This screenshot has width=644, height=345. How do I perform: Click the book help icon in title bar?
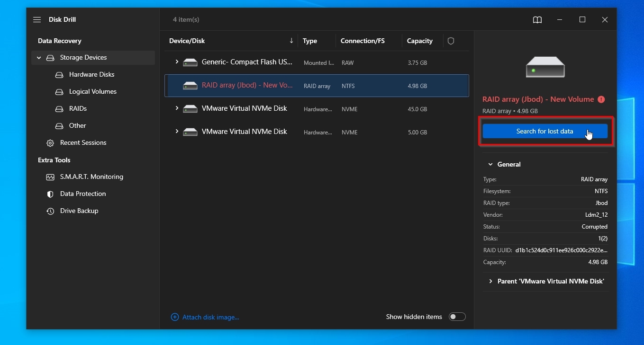tap(537, 20)
